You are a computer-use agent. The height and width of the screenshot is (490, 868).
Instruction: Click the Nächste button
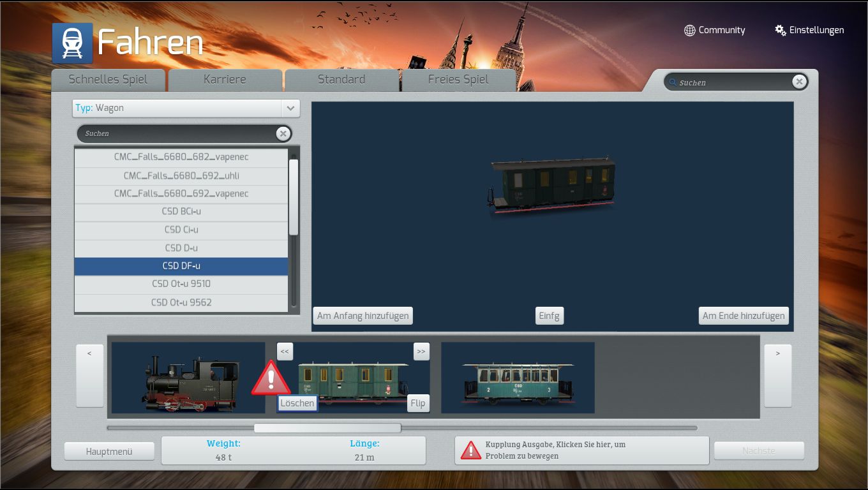pyautogui.click(x=759, y=451)
